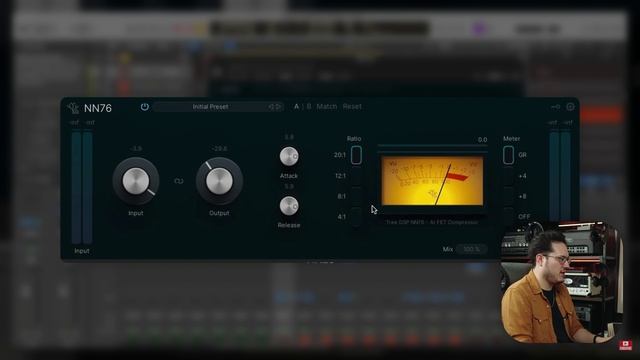Turn the meter OFF

pos(508,217)
